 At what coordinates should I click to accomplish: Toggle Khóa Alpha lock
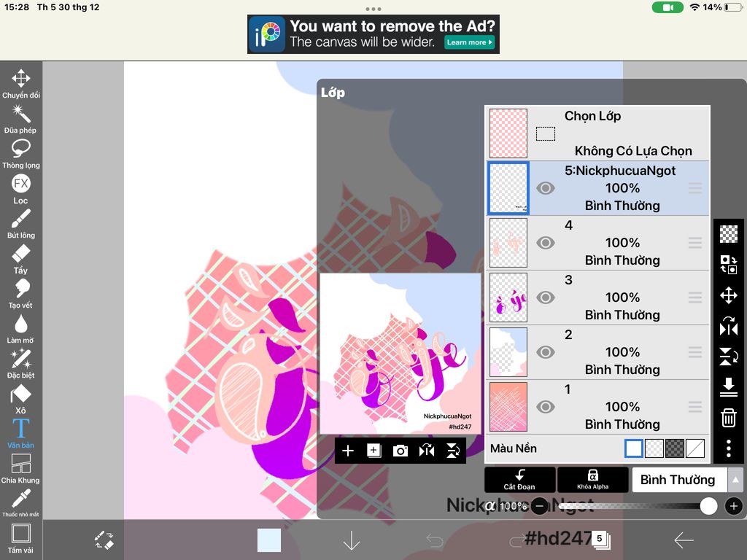(592, 480)
